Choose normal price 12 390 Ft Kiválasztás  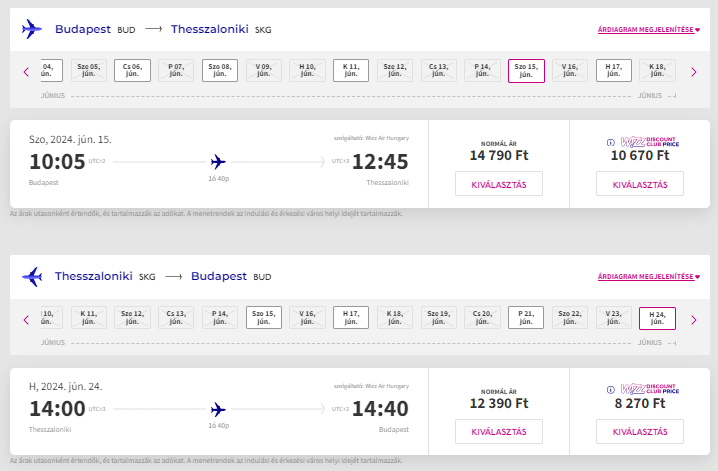click(x=498, y=431)
